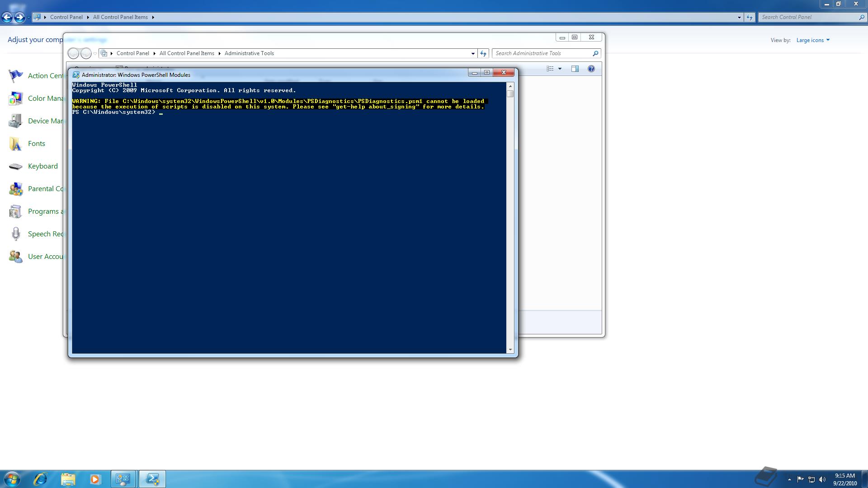Expand Control Panel address history dropdown
The image size is (868, 488).
tap(739, 17)
